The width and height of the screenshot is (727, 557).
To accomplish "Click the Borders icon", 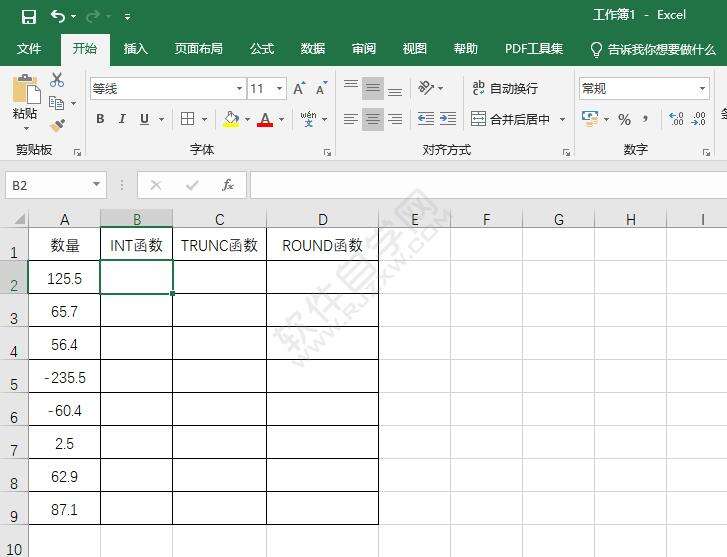I will (x=187, y=119).
